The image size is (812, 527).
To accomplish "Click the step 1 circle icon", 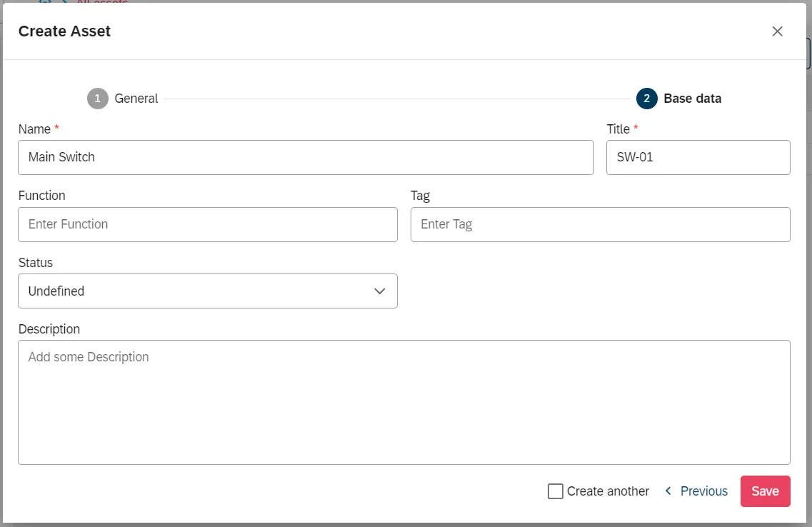I will [x=97, y=99].
